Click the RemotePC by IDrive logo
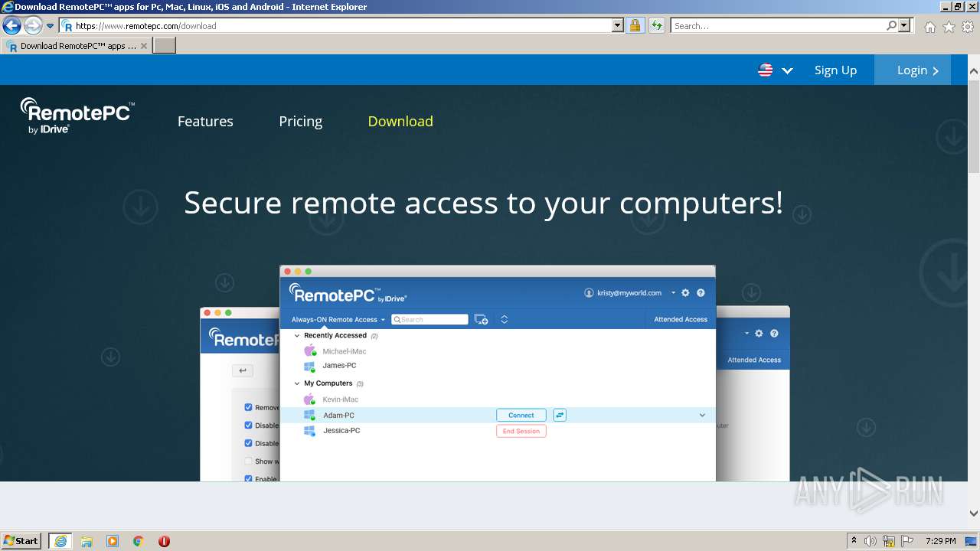This screenshot has width=980, height=551. pos(77,116)
